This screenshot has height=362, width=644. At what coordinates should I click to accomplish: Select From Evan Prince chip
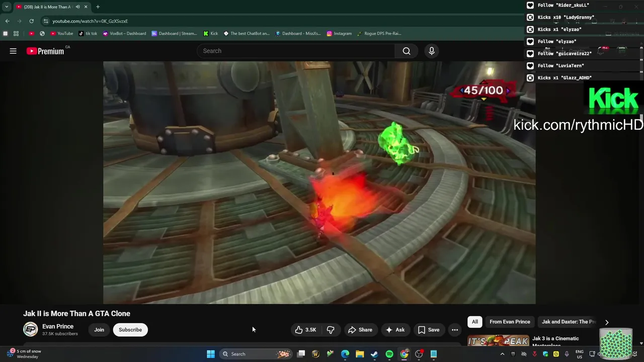510,322
